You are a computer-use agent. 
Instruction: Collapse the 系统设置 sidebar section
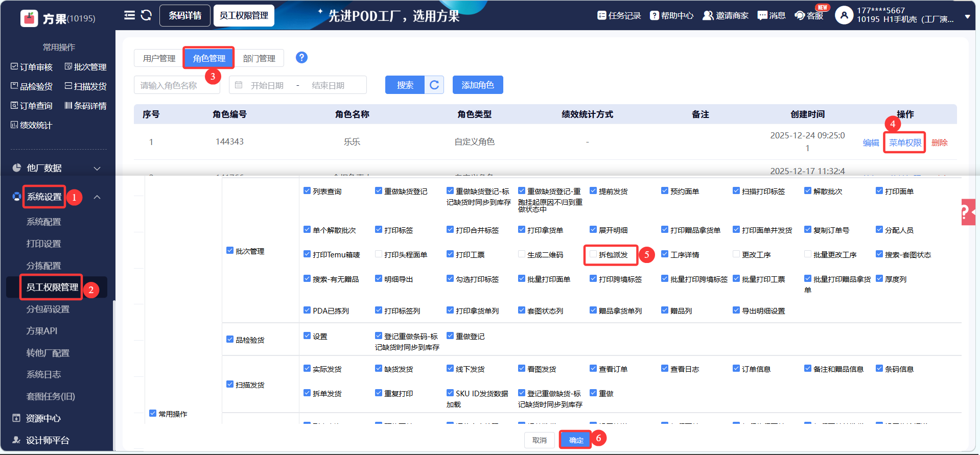coord(97,197)
